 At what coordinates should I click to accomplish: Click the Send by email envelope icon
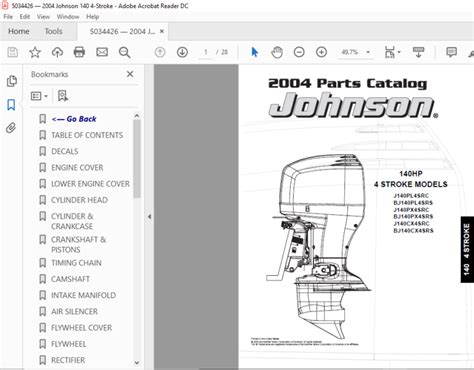click(x=102, y=52)
